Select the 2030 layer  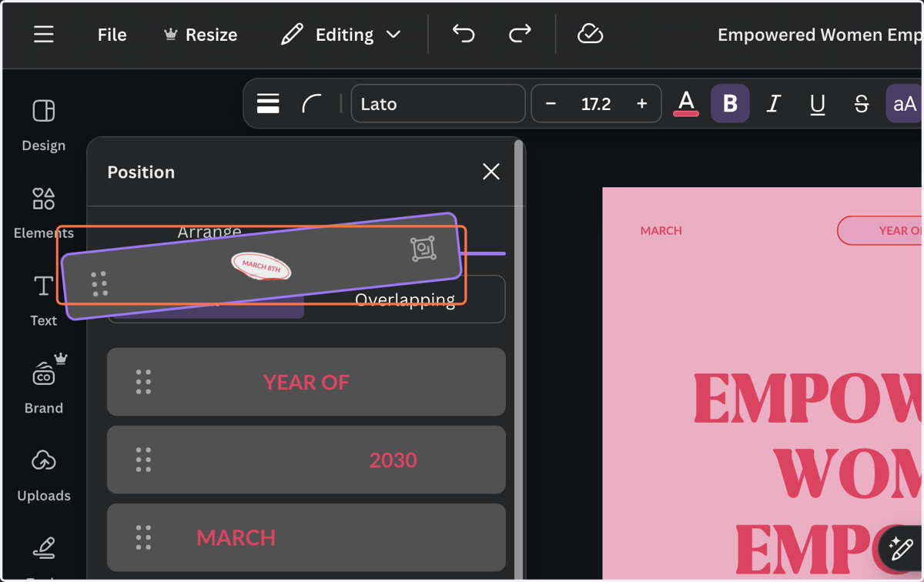tap(306, 460)
